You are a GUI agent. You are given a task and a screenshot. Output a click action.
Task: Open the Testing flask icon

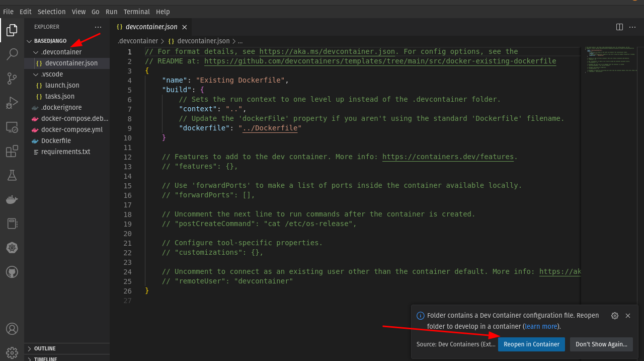12,175
